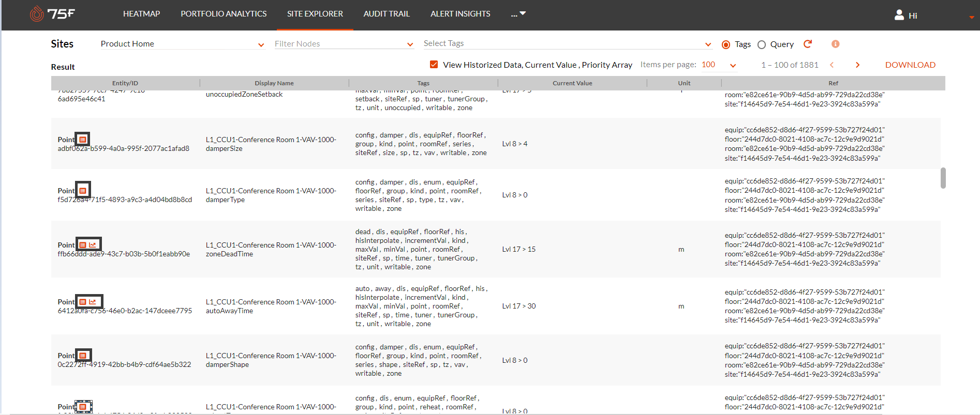This screenshot has height=415, width=980.
Task: Click the Current Value column header
Action: [572, 83]
